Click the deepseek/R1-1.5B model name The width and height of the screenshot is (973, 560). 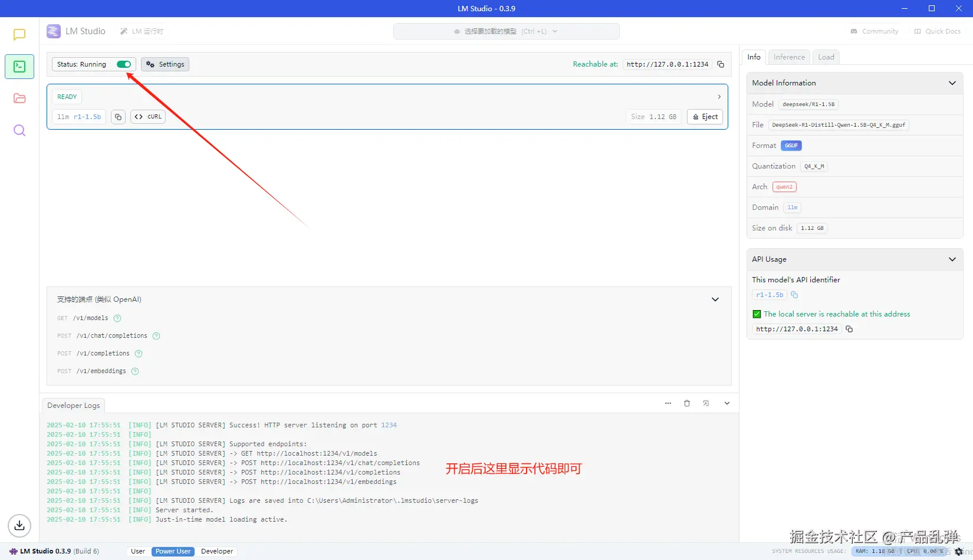(808, 104)
